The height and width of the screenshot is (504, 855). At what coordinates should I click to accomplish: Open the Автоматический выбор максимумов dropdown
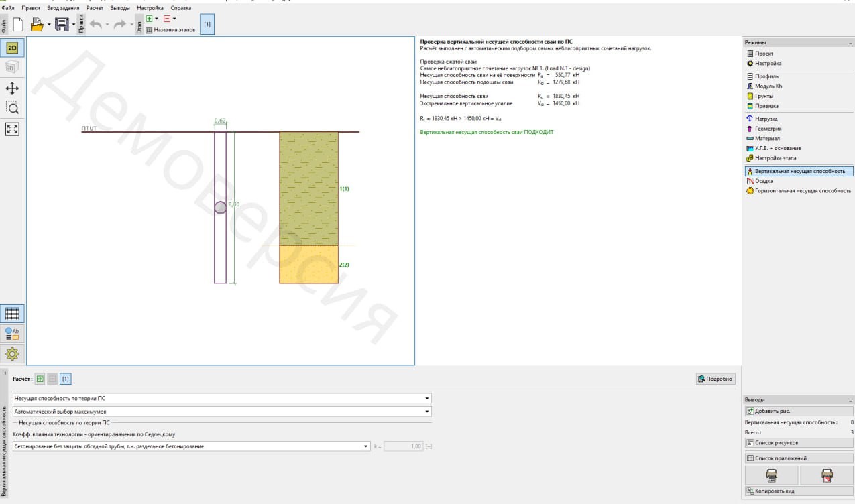click(222, 412)
